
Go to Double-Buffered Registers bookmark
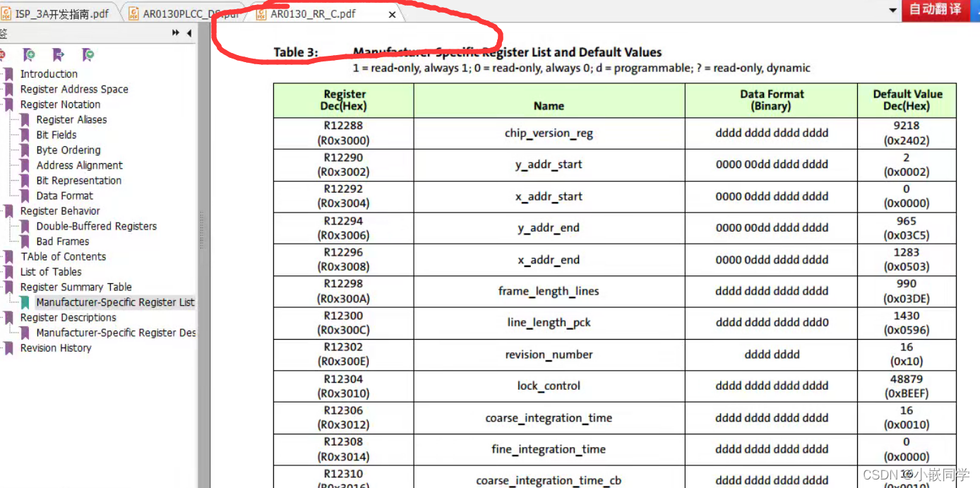click(x=97, y=227)
